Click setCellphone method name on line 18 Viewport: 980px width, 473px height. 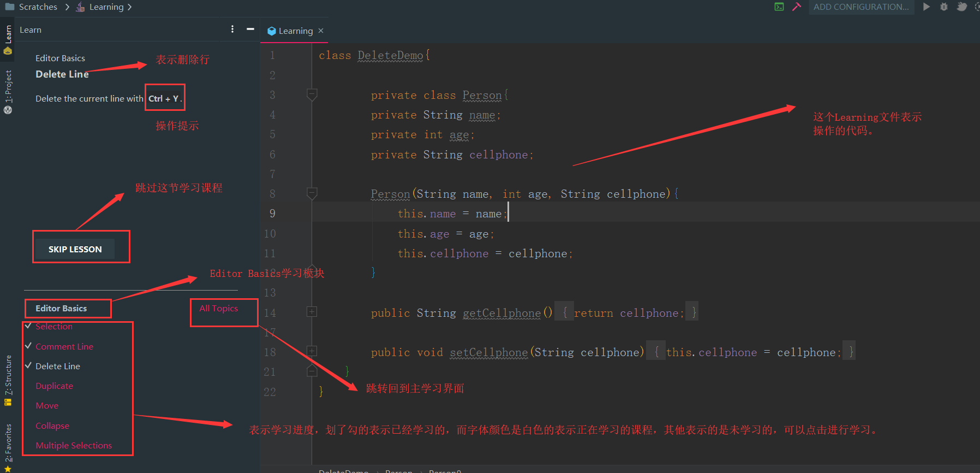489,352
